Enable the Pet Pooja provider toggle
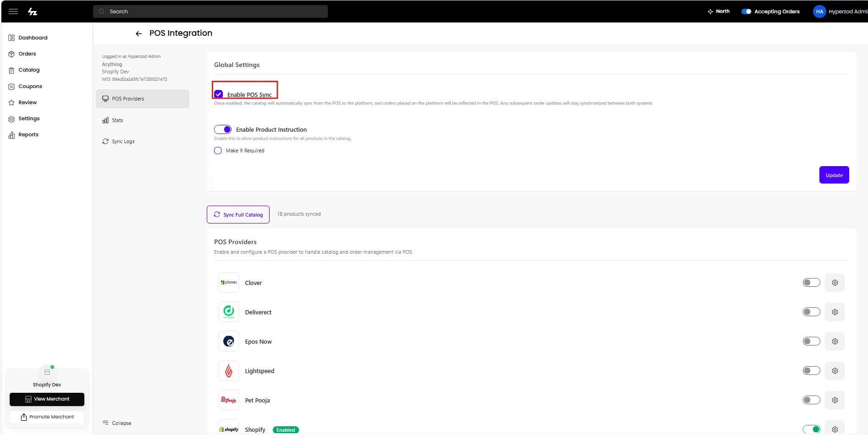The height and width of the screenshot is (435, 868). click(811, 400)
